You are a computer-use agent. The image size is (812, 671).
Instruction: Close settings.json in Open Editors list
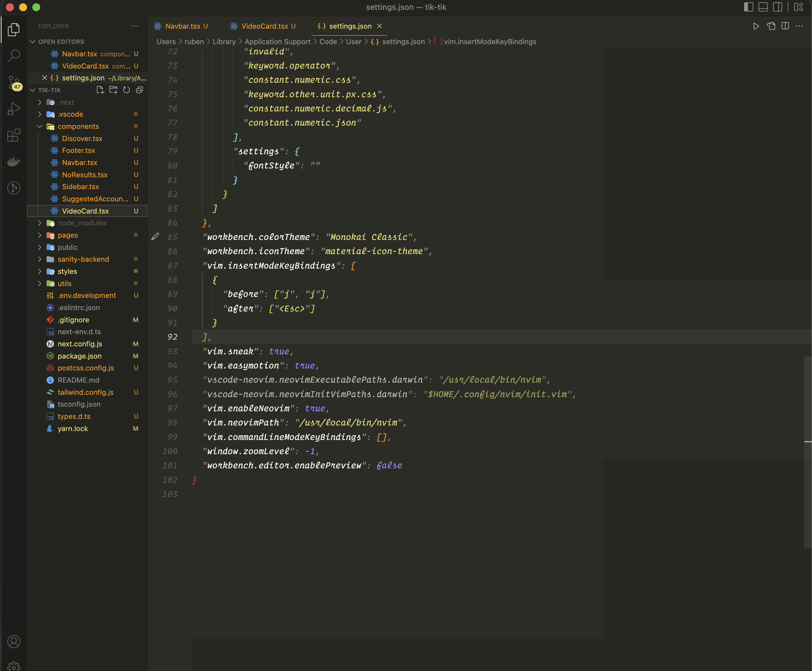[x=44, y=78]
